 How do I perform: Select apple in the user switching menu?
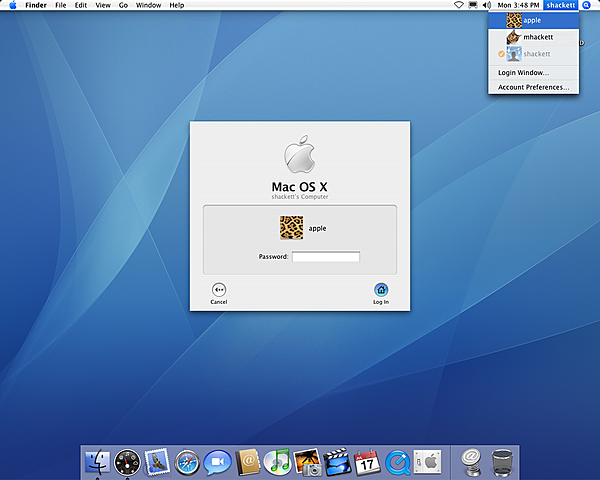[x=533, y=20]
